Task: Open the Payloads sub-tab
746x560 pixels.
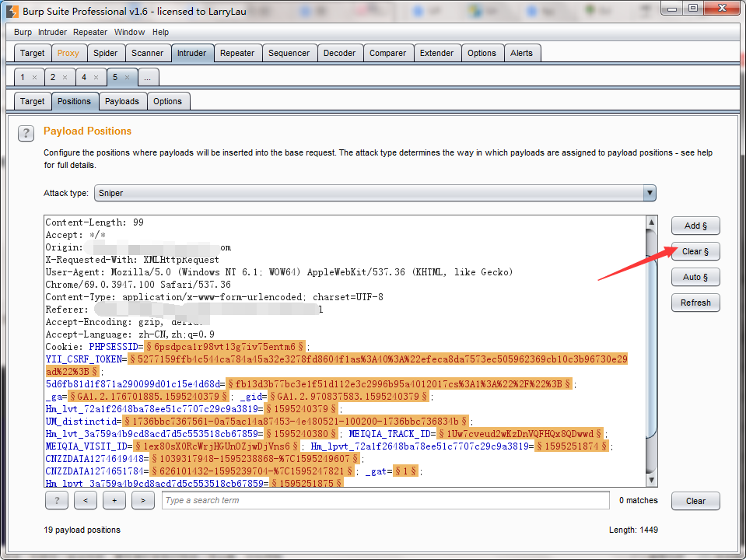Action: (x=122, y=101)
